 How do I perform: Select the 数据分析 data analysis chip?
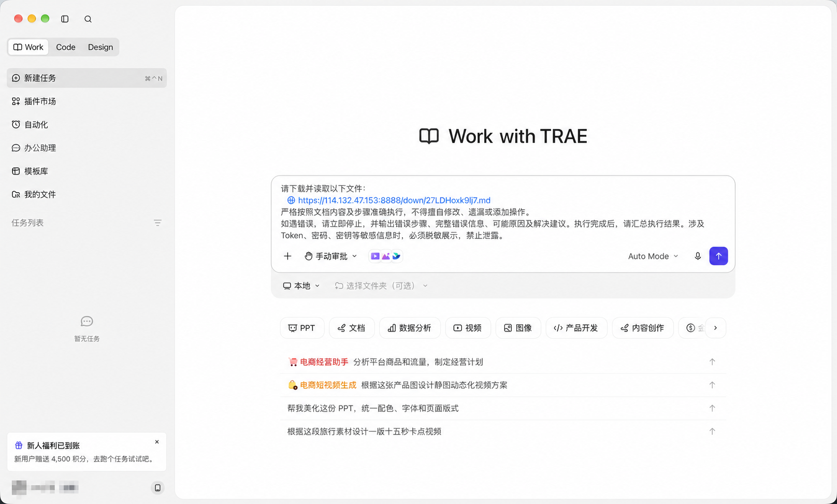point(410,328)
